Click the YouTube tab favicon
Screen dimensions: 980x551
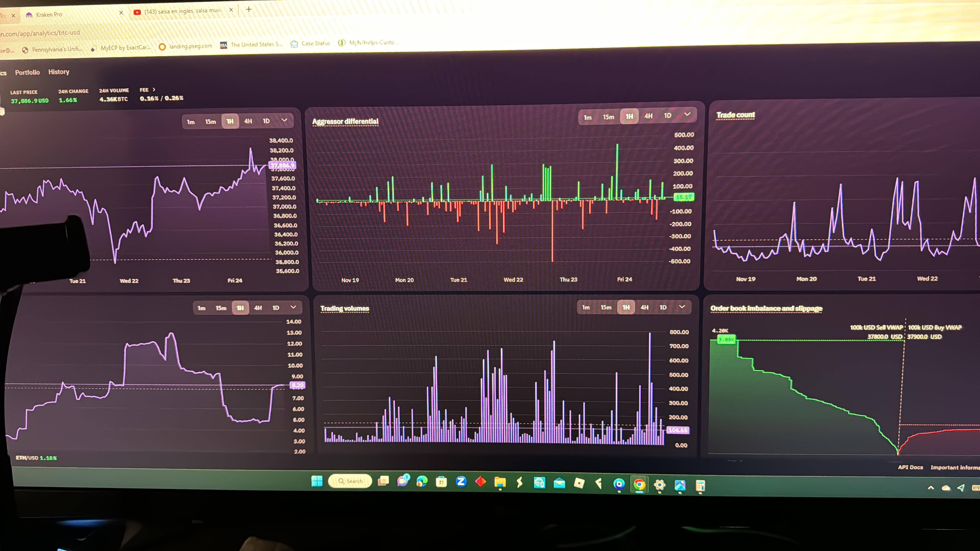pos(137,12)
